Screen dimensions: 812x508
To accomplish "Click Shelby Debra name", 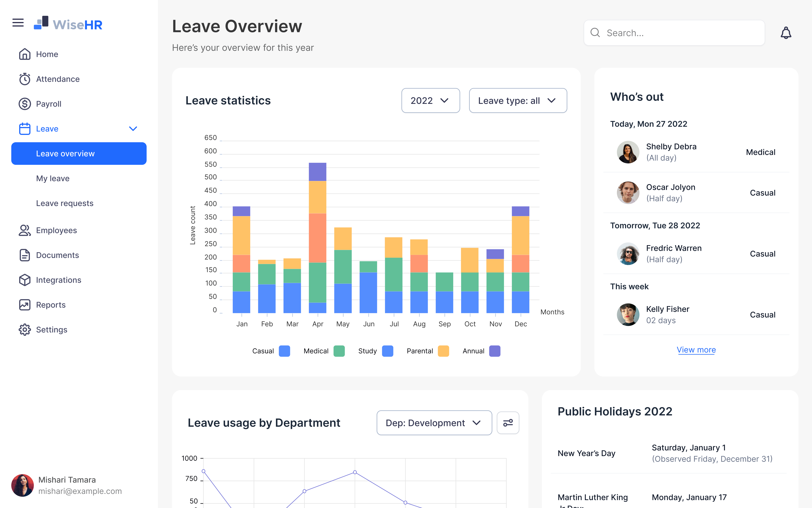I will pos(671,147).
